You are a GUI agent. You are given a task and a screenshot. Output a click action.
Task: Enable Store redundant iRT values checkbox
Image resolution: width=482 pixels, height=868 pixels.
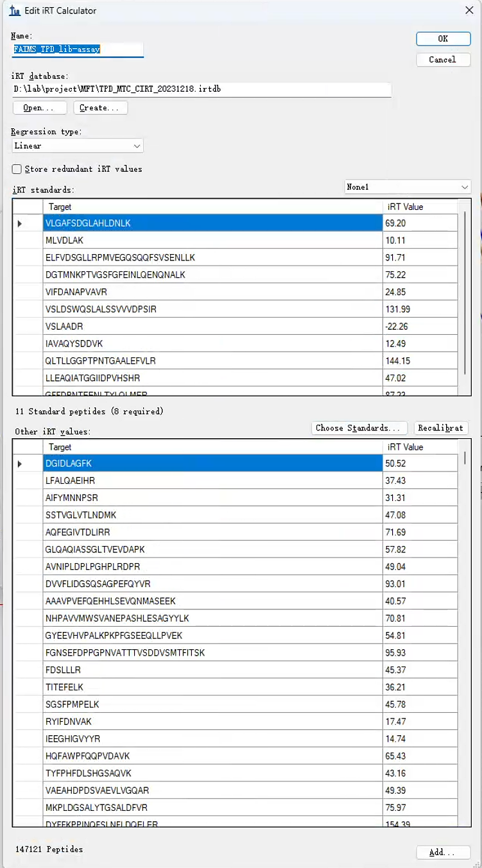click(x=17, y=169)
